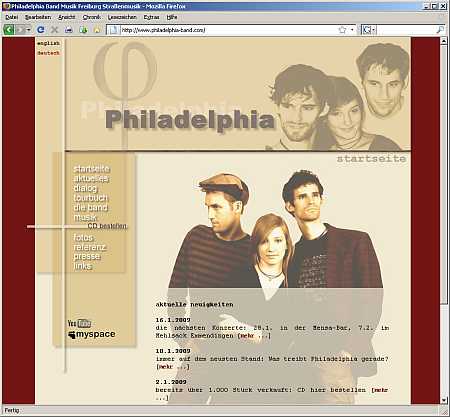Click scrollbar down arrow

pyautogui.click(x=444, y=400)
